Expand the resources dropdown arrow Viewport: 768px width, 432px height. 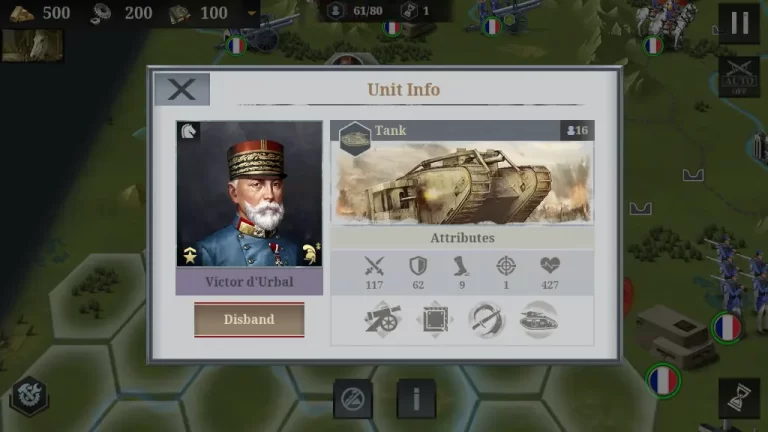[251, 13]
